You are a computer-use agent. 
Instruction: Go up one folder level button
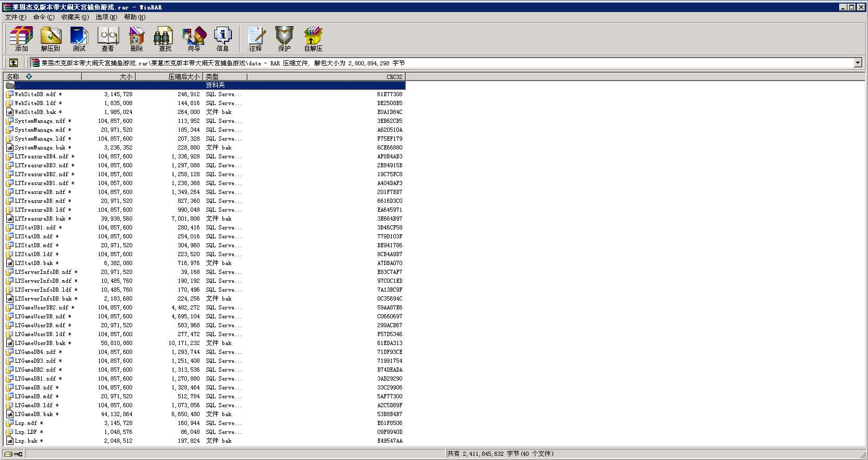[14, 63]
